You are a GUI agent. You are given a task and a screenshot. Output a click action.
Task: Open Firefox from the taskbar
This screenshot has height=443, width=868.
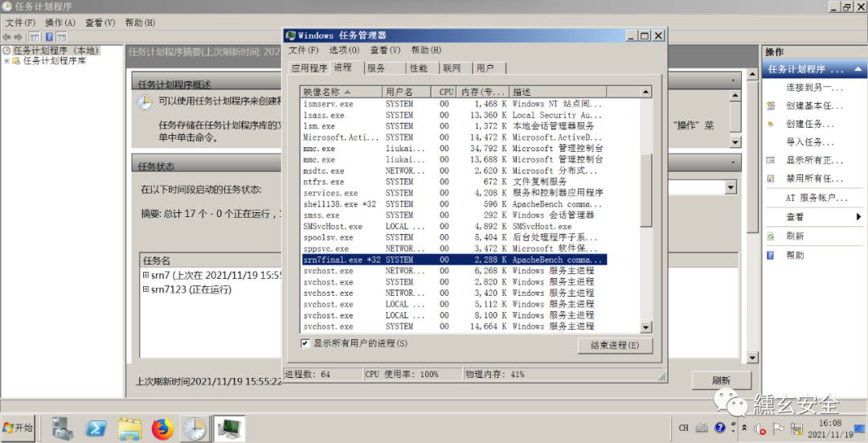pyautogui.click(x=162, y=429)
